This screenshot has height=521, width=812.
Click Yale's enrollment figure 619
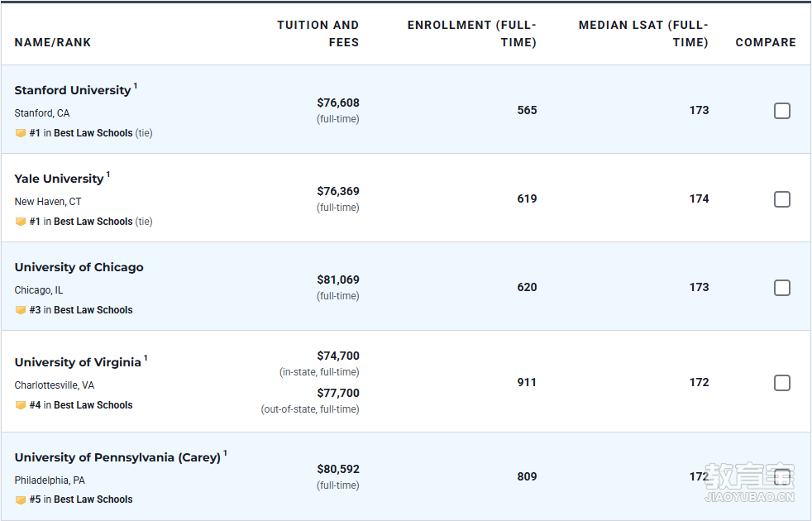click(528, 198)
